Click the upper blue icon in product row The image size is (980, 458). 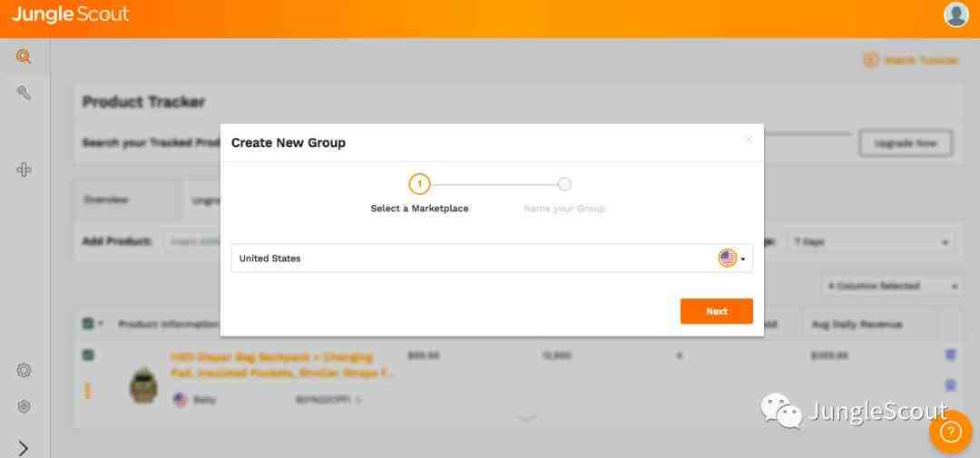click(950, 355)
